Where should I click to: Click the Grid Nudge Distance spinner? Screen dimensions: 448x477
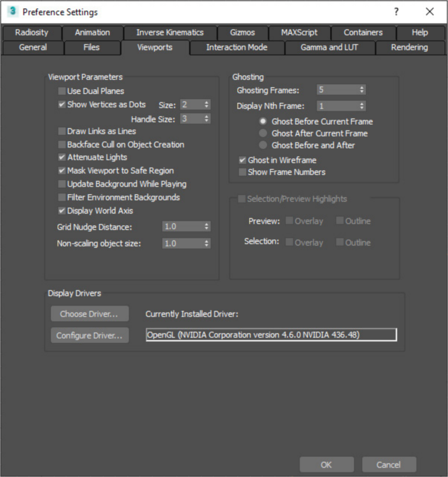click(206, 226)
